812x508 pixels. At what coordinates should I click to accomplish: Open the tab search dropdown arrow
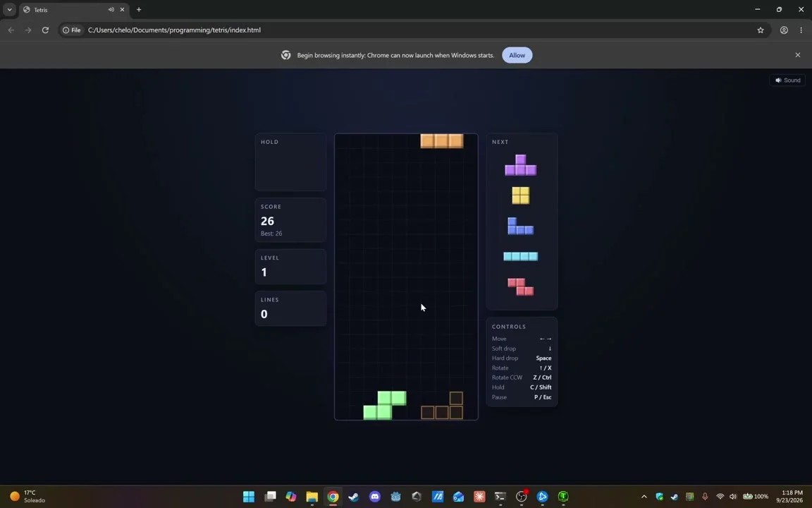(9, 9)
